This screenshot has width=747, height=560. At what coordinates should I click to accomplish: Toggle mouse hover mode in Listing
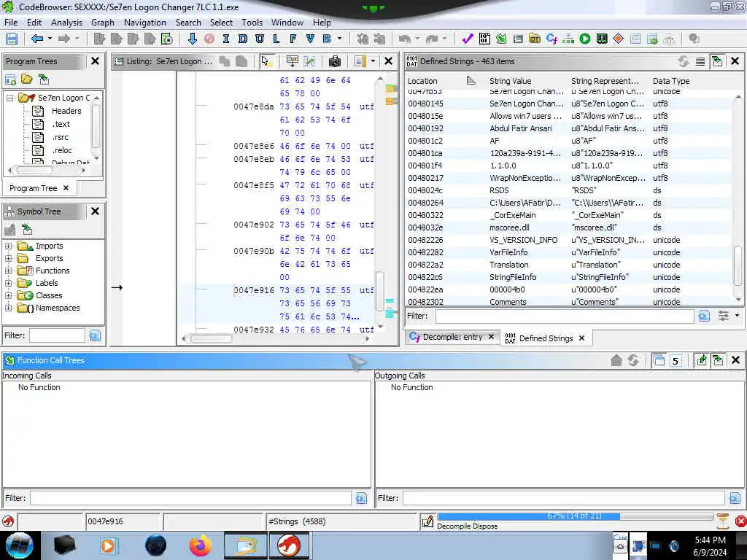(x=266, y=61)
